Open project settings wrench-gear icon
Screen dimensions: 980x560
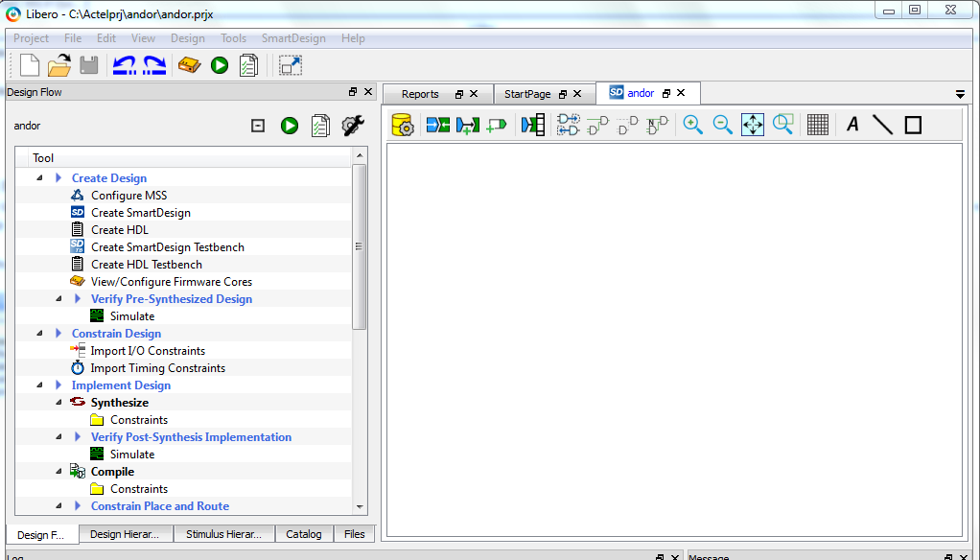[353, 126]
